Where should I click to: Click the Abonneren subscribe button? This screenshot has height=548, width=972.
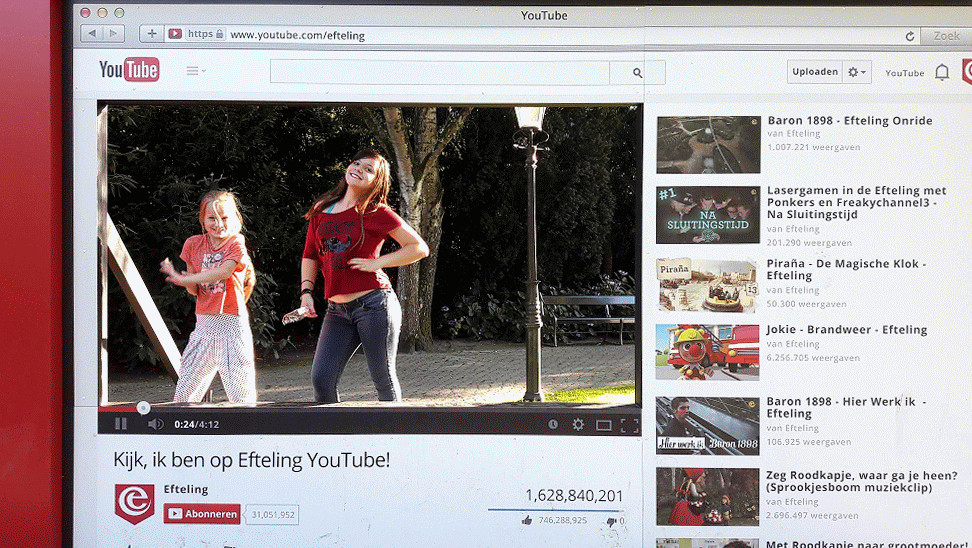click(x=202, y=514)
